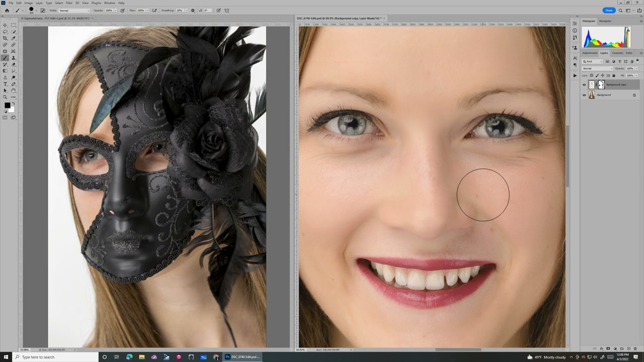Open the Search magnifier icon near Share

tap(620, 10)
